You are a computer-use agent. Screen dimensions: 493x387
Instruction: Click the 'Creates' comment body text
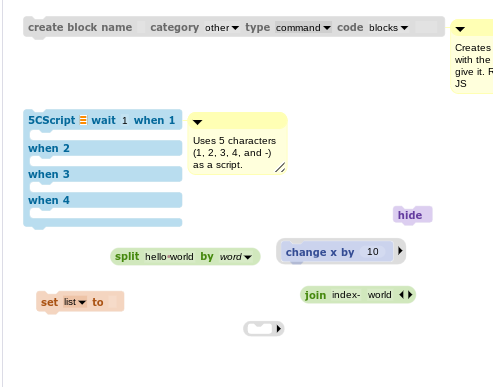(x=474, y=66)
